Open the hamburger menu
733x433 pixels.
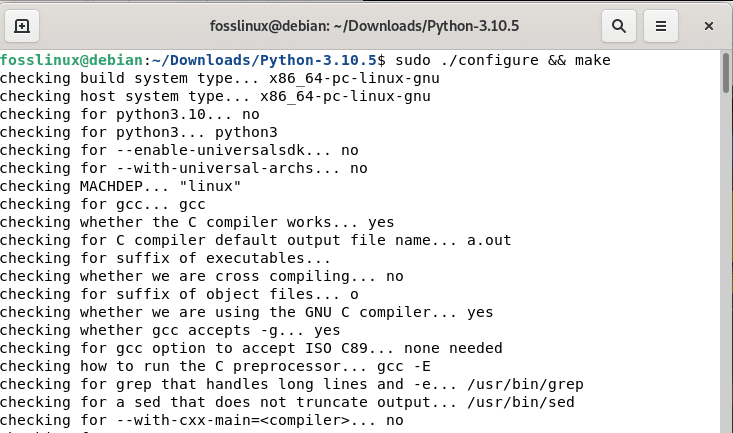(661, 26)
